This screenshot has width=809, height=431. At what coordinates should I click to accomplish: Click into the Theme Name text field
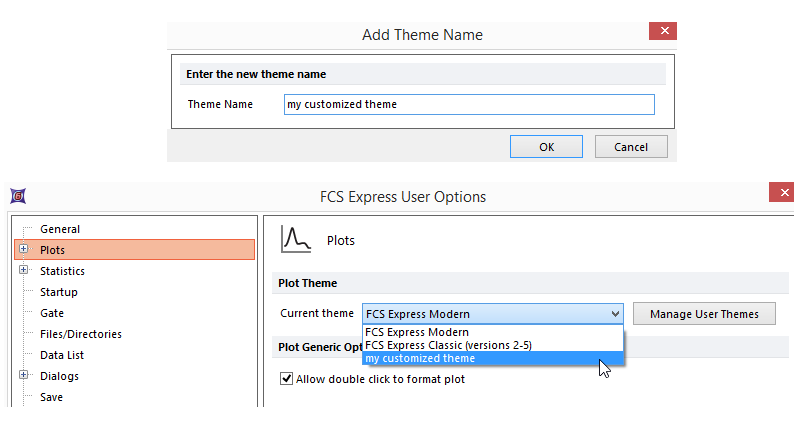(468, 104)
